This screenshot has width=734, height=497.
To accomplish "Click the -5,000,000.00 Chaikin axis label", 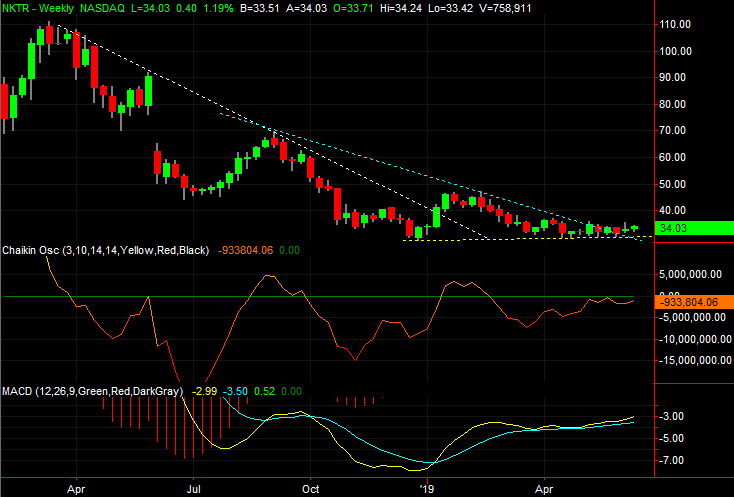I will (x=692, y=317).
